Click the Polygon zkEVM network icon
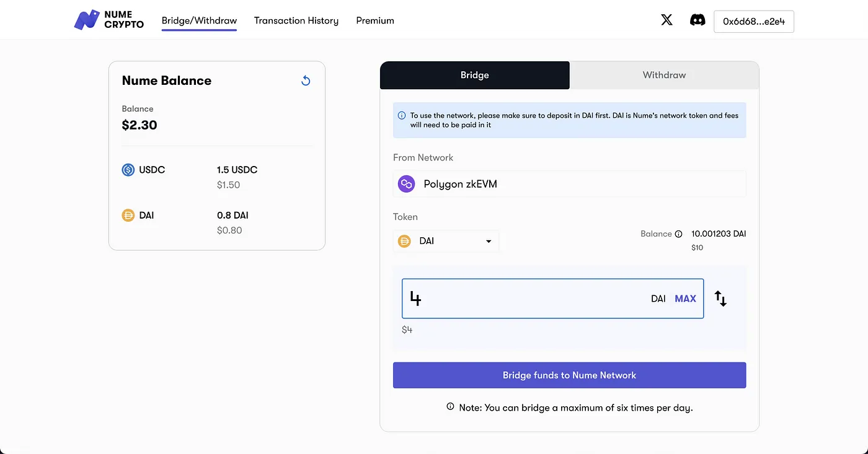This screenshot has height=454, width=868. (x=407, y=184)
